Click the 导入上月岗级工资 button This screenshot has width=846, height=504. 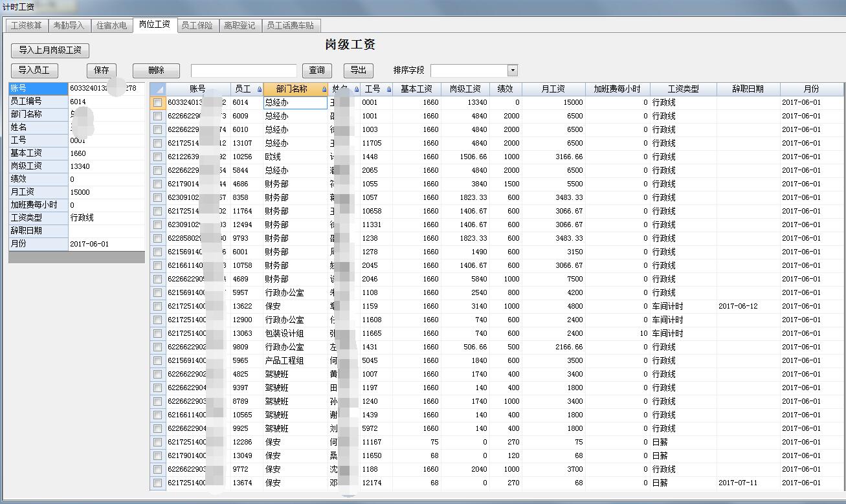(50, 50)
